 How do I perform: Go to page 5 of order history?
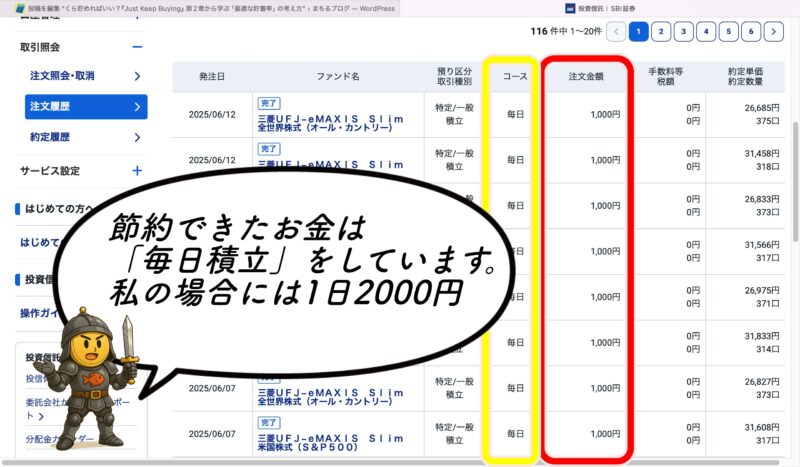tap(729, 32)
